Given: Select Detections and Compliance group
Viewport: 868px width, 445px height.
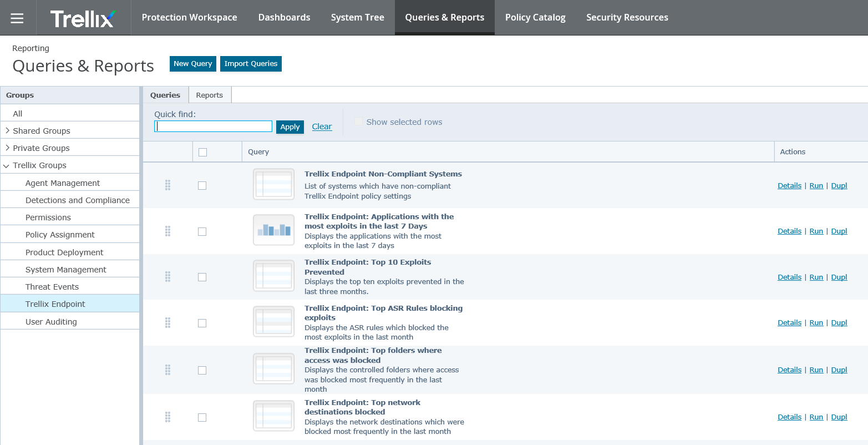Looking at the screenshot, I should click(70, 200).
